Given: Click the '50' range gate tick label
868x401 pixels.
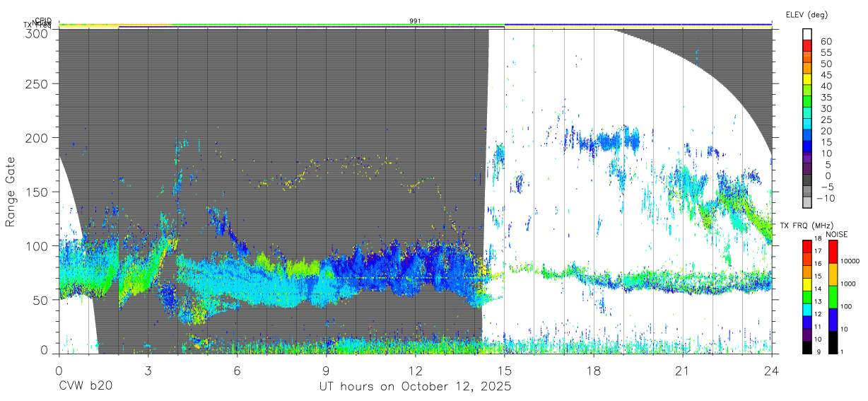Looking at the screenshot, I should pos(40,300).
